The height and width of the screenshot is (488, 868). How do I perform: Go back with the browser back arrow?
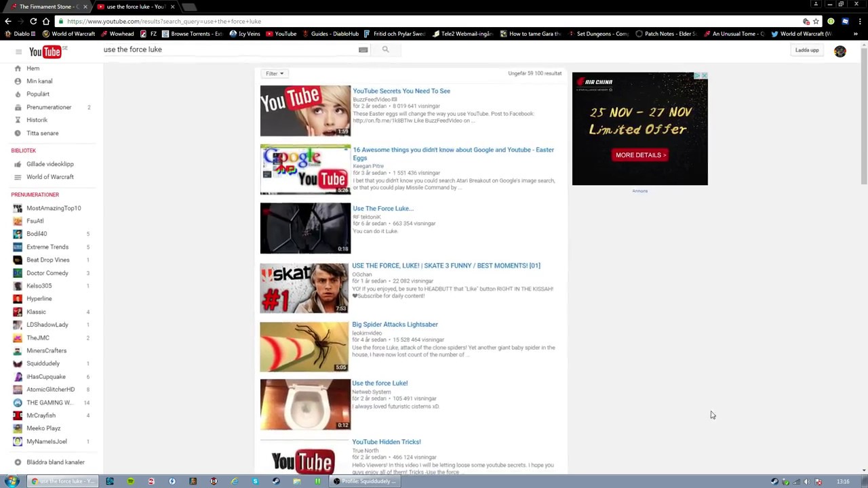7,21
